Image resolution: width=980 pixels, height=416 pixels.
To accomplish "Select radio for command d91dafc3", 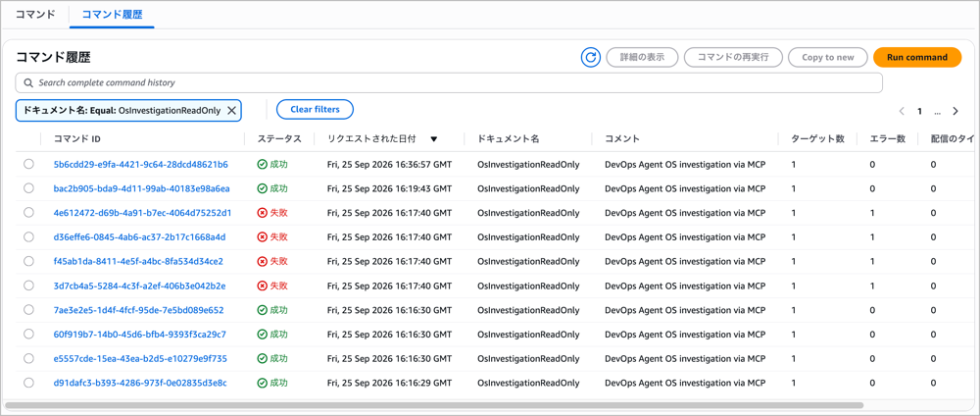I will tap(28, 383).
